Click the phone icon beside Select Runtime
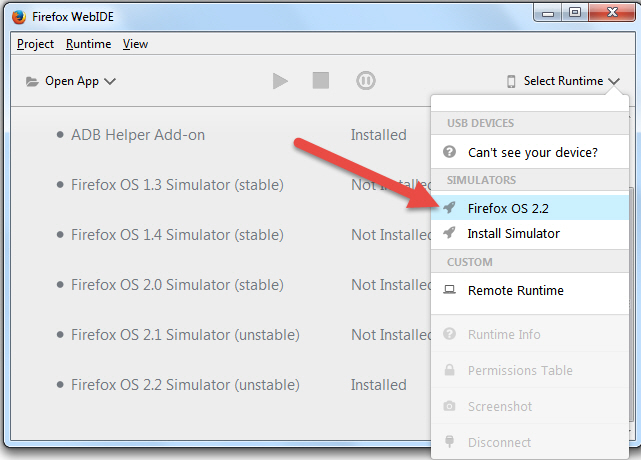Viewport: 641px width, 460px height. pos(511,81)
